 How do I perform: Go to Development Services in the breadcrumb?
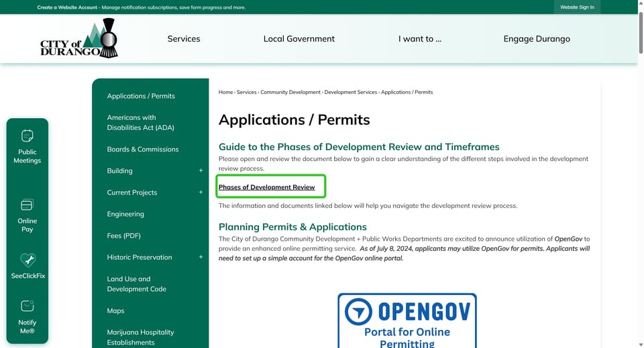(x=350, y=93)
